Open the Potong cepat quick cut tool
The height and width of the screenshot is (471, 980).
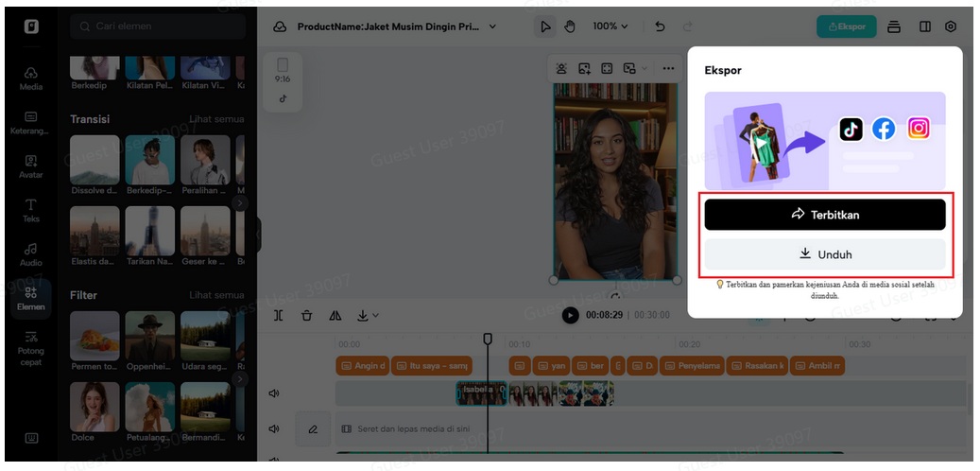coord(31,347)
